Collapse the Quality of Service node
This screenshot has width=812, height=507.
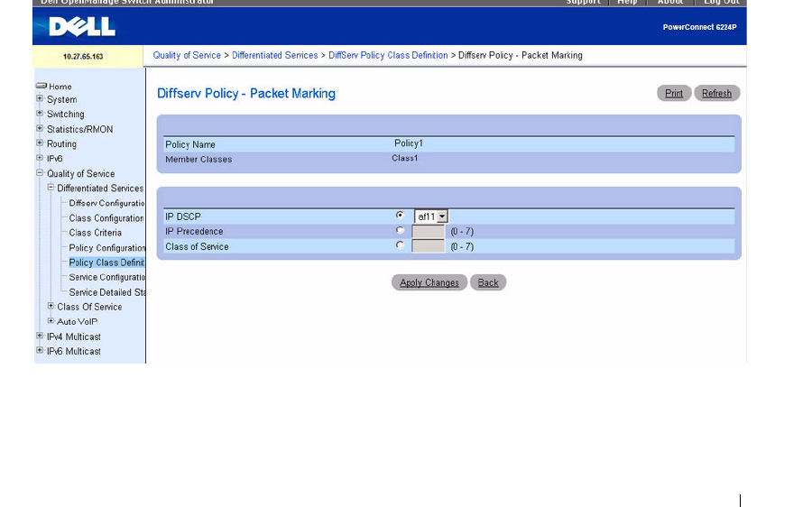[x=40, y=172]
